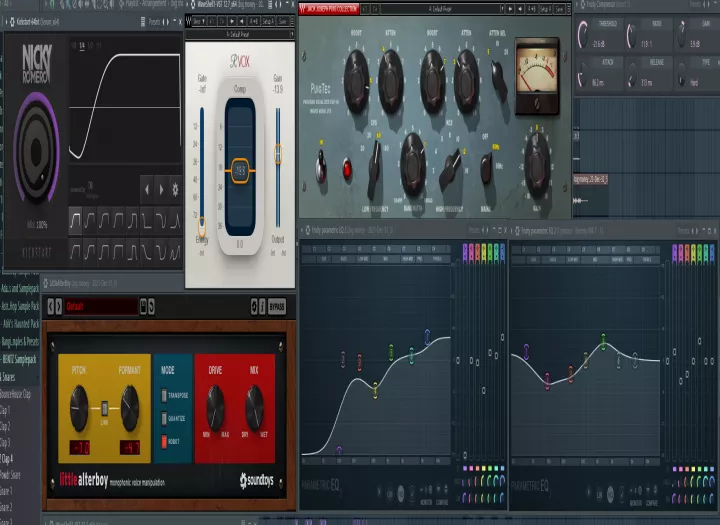Screen dimensions: 720x525
Task: Enable QUANTIZE mode in Little AlterBoy
Action: pyautogui.click(x=164, y=418)
